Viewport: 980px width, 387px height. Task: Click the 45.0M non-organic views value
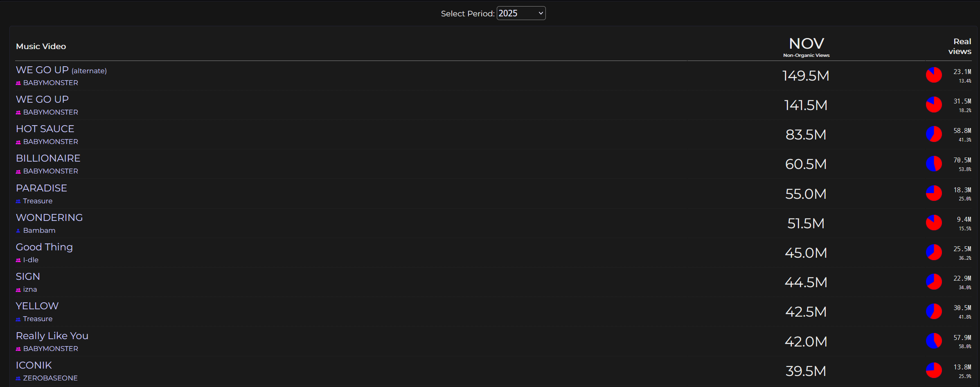pyautogui.click(x=806, y=253)
